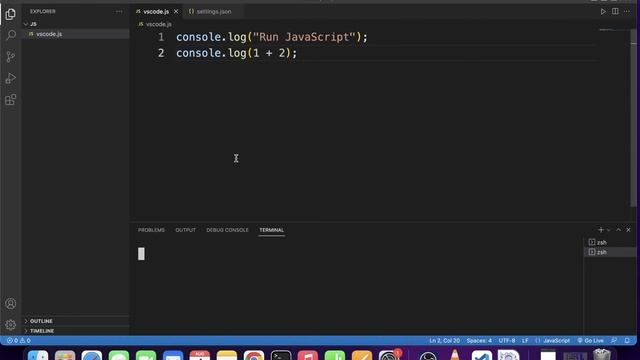Open the Search view in the activity bar

[x=11, y=35]
